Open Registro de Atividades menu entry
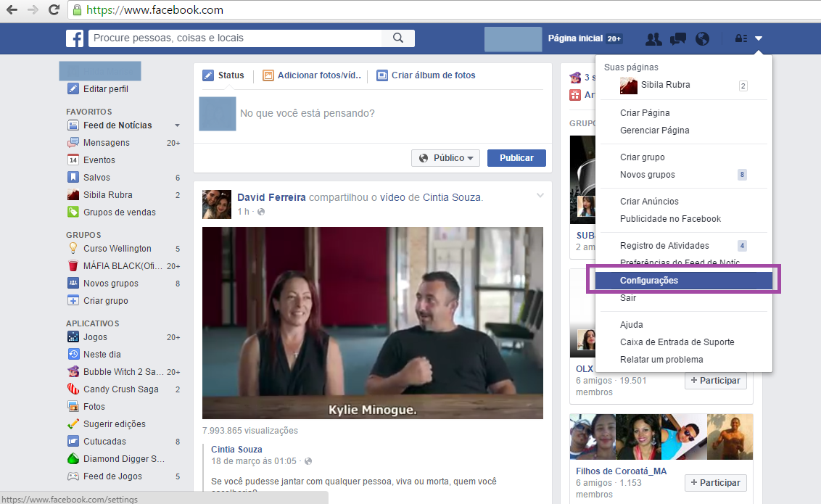Image resolution: width=821 pixels, height=504 pixels. [664, 245]
